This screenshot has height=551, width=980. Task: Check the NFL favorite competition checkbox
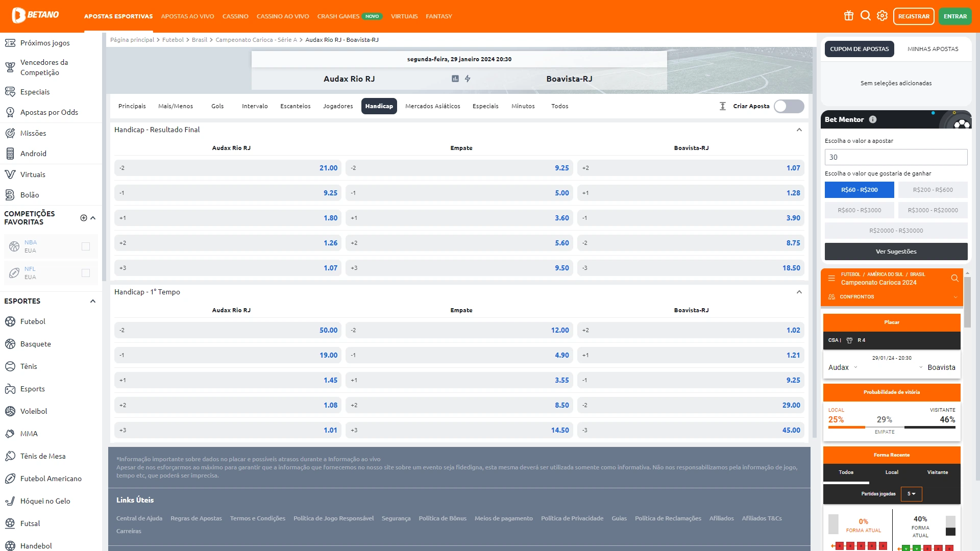86,273
